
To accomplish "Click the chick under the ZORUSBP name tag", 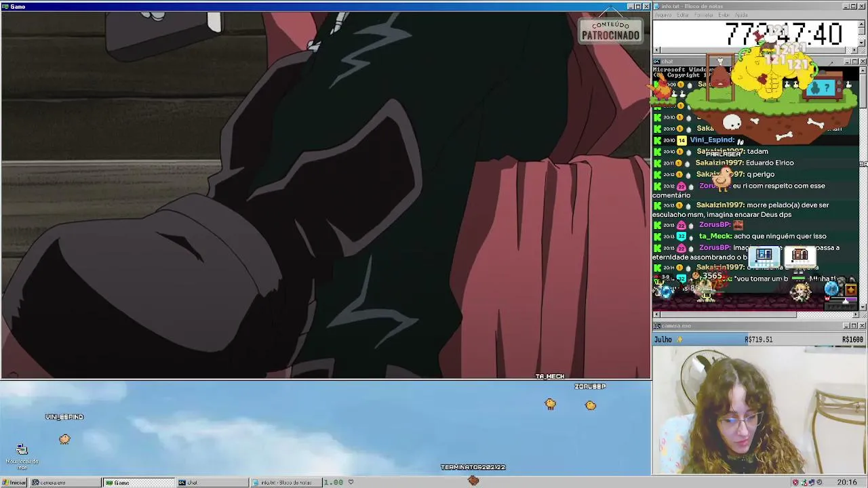I will click(x=591, y=405).
